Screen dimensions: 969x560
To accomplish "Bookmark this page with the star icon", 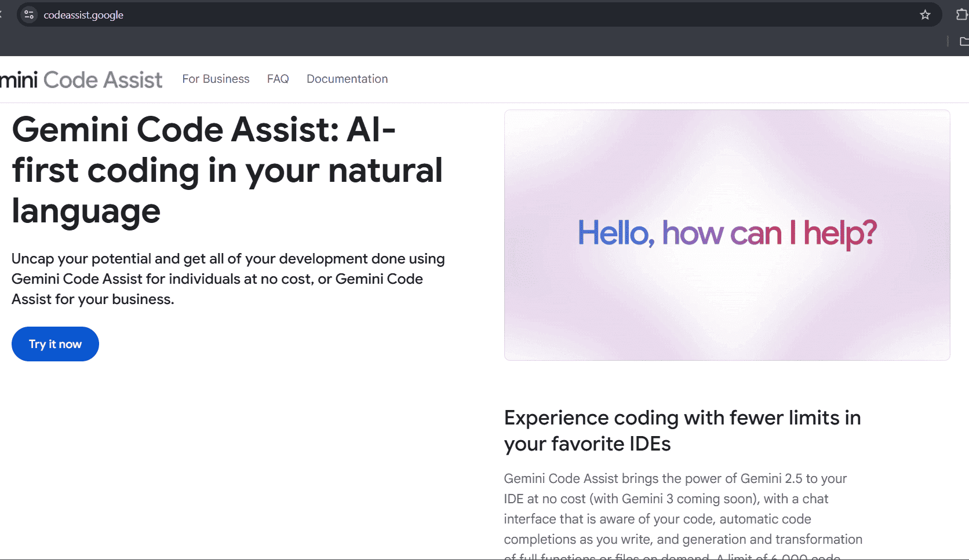I will [x=925, y=15].
